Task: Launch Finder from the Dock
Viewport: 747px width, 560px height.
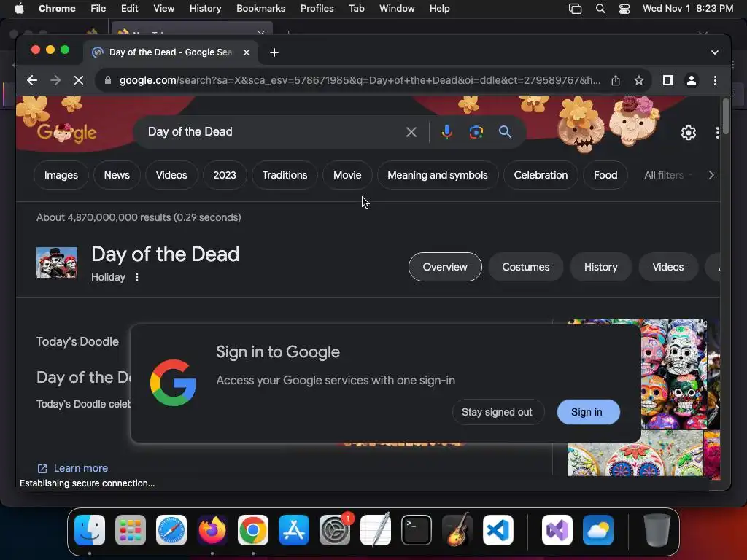Action: coord(90,530)
